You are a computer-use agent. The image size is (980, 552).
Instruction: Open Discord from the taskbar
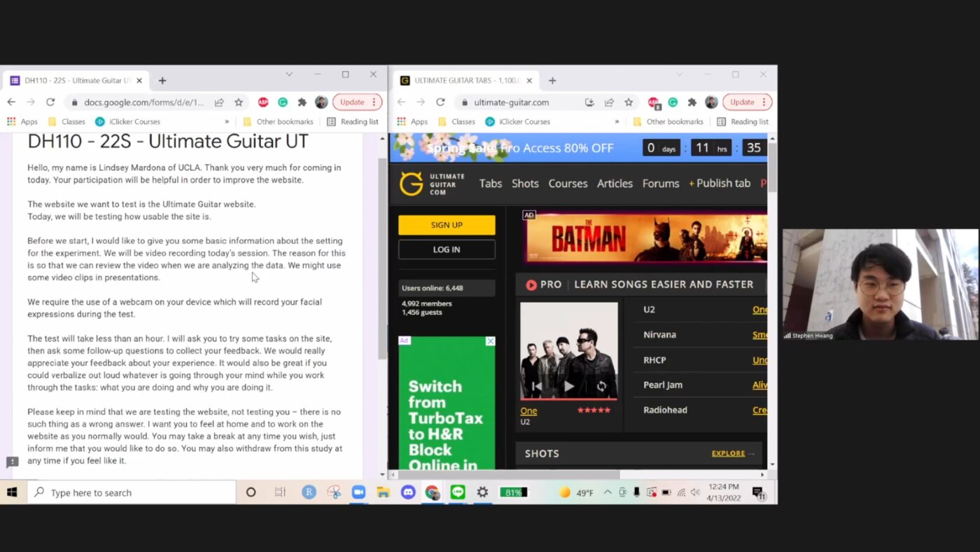coord(408,492)
